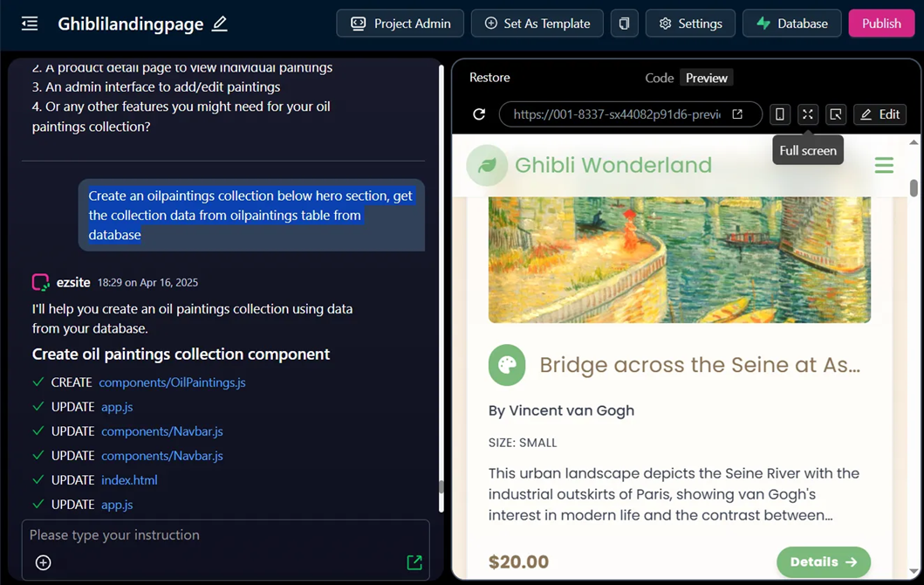Click the Edit button in the preview toolbar

click(x=880, y=114)
